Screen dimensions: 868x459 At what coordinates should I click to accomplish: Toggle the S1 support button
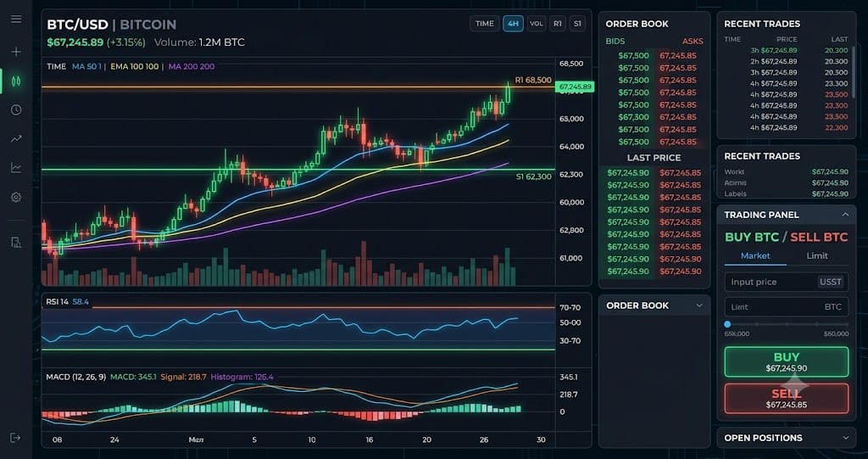point(577,23)
